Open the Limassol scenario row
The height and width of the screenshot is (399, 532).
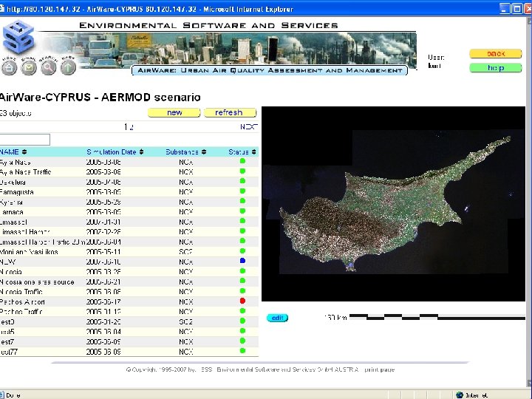[x=15, y=222]
